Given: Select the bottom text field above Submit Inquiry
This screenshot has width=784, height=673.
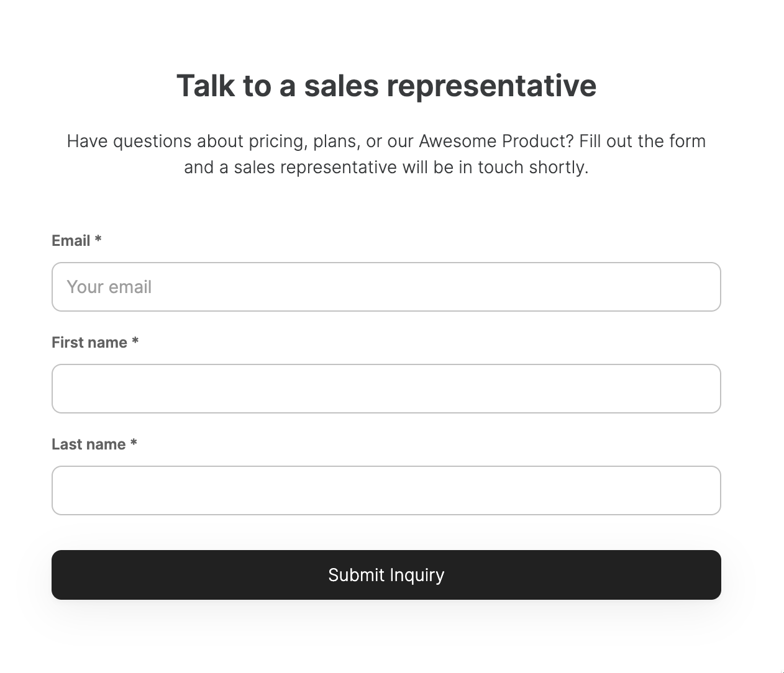Looking at the screenshot, I should 386,490.
